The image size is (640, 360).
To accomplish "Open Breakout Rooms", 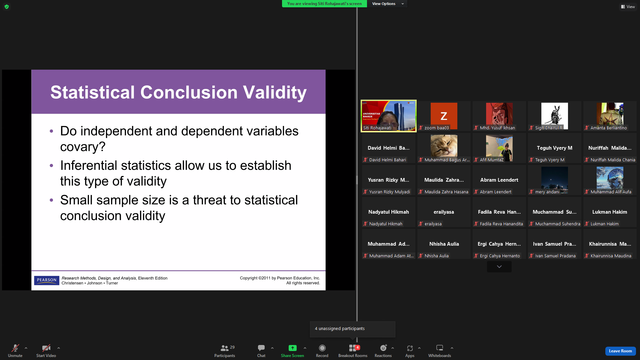I will pyautogui.click(x=353, y=350).
